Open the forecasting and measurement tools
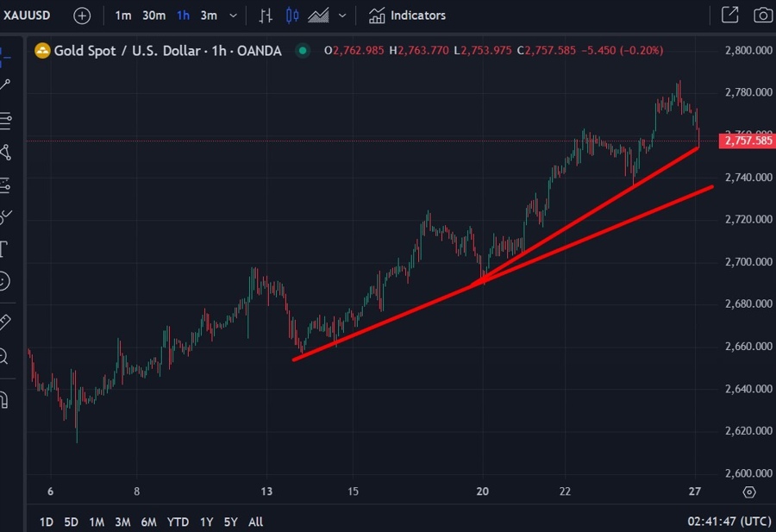This screenshot has height=532, width=776. click(5, 185)
